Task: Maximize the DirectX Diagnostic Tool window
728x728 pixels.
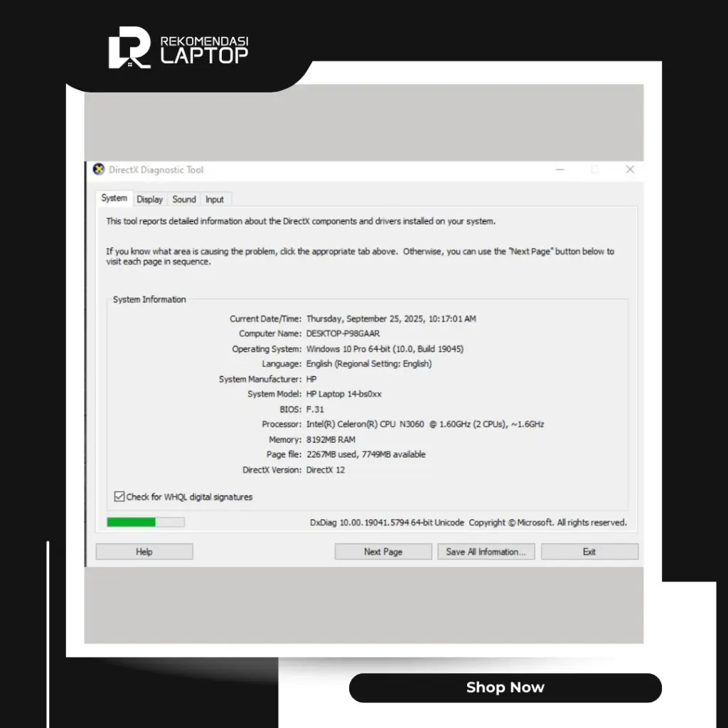Action: [595, 170]
